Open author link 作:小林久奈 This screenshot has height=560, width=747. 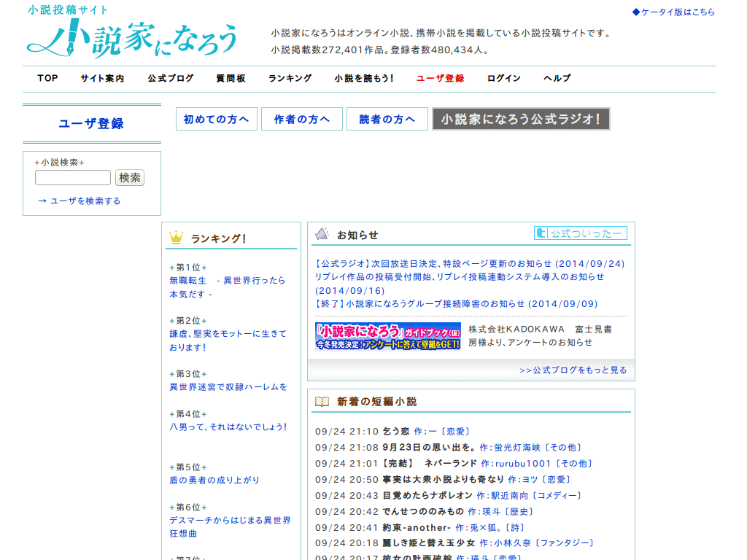tap(505, 542)
